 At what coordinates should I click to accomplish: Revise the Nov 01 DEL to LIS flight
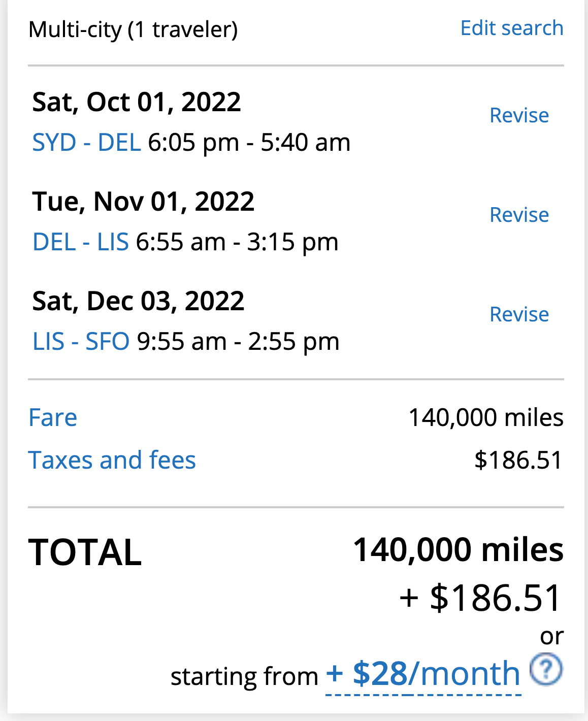click(x=519, y=215)
